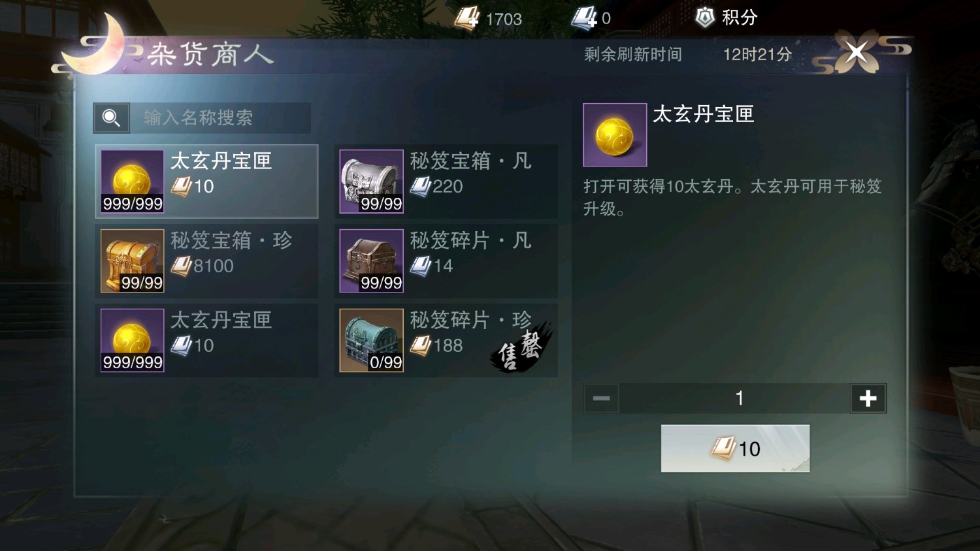
Task: Click the quantity value field showing 1
Action: (735, 398)
